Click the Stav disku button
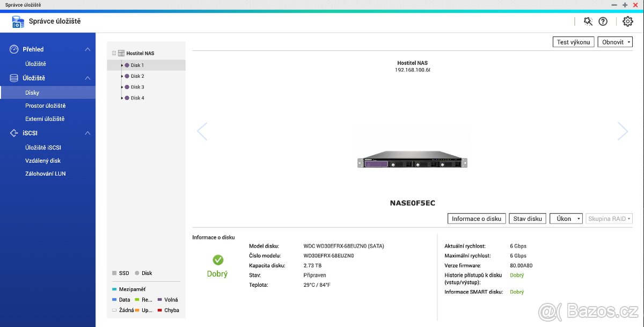Viewport: 644px width, 327px height. coord(527,219)
